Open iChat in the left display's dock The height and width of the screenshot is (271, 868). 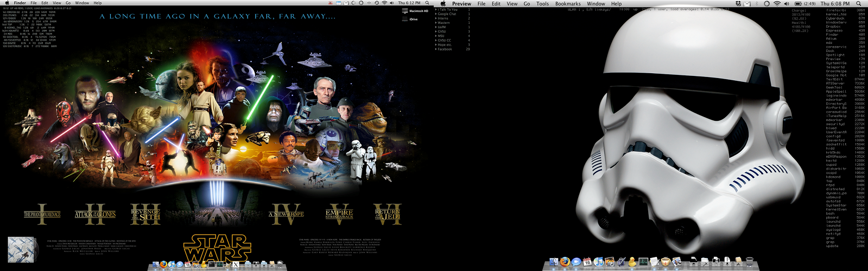[180, 264]
